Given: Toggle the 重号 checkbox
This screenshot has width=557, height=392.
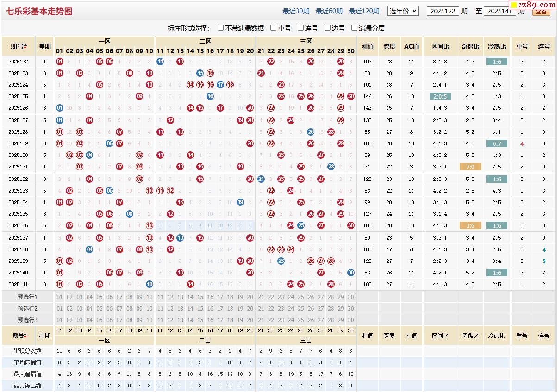Looking at the screenshot, I should coord(274,28).
